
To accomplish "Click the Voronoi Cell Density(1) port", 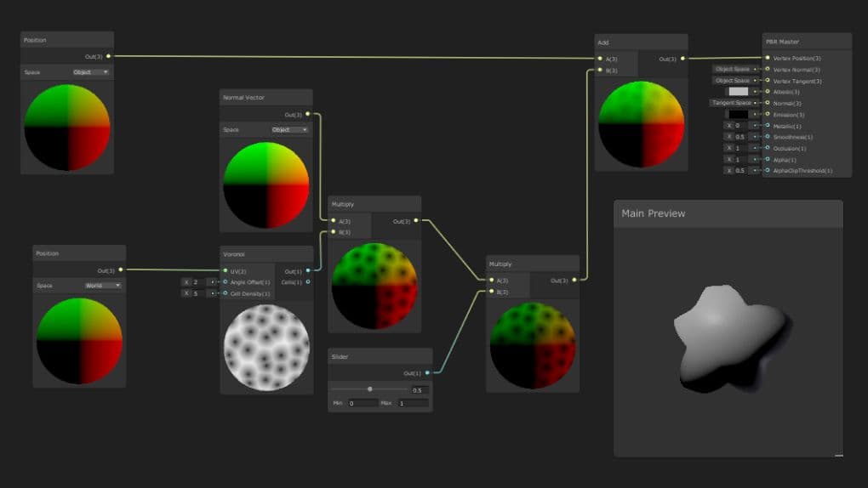I will (226, 293).
